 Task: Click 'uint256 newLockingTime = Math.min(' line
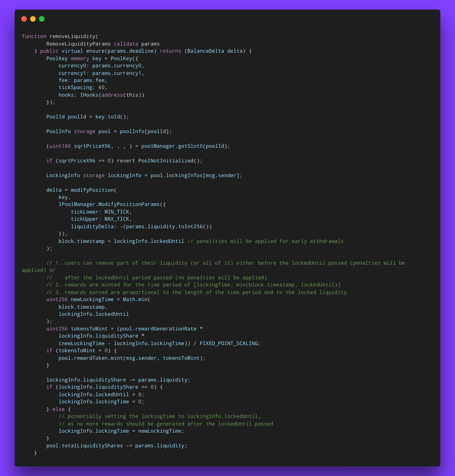(x=98, y=299)
